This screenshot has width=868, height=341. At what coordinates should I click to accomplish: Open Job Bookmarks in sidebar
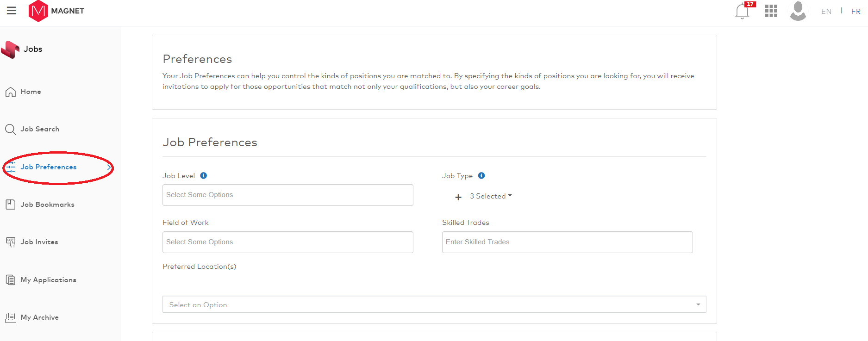click(x=47, y=205)
